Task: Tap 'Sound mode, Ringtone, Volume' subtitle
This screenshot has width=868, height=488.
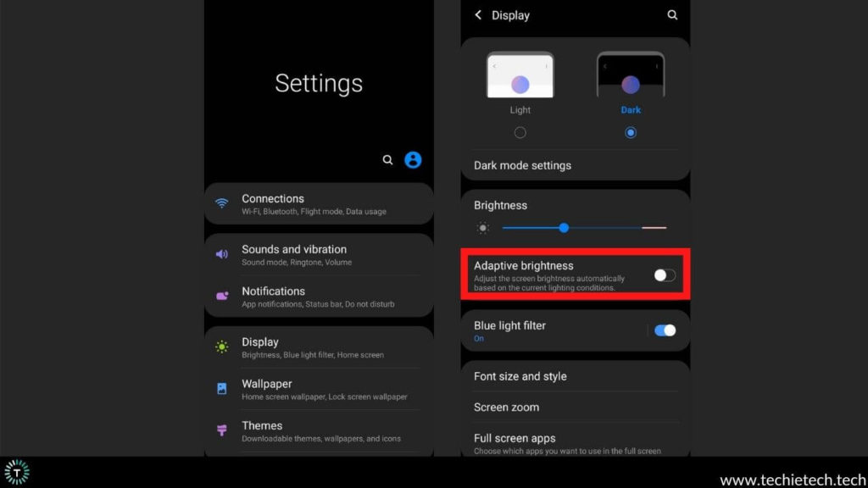Action: (x=297, y=263)
